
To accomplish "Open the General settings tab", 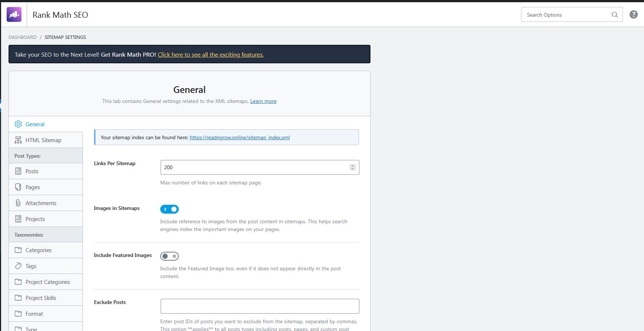I will click(46, 124).
